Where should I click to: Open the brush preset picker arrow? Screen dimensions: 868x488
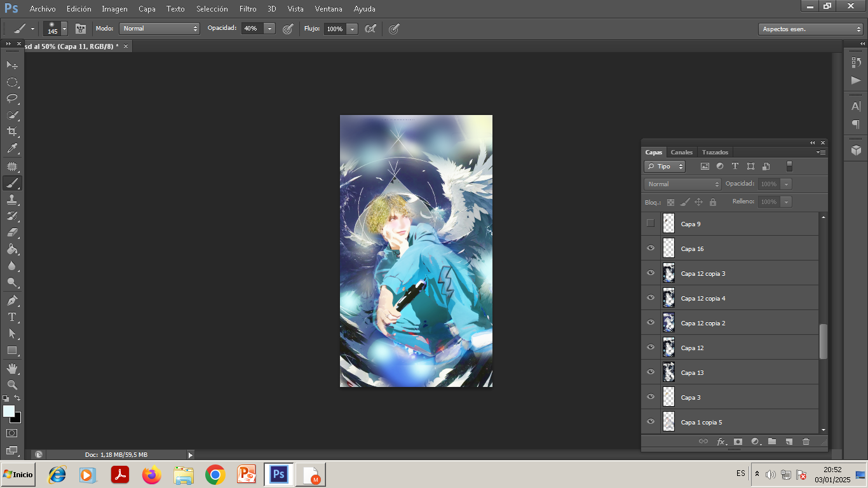pos(64,29)
